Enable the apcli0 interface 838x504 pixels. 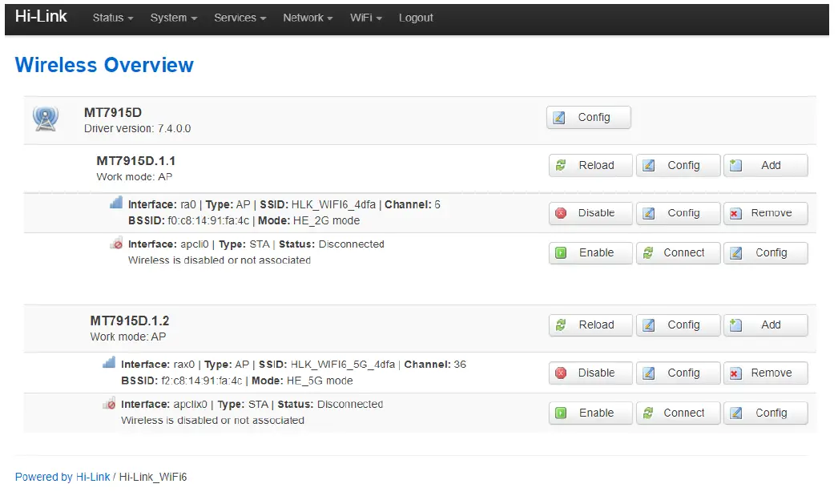590,253
